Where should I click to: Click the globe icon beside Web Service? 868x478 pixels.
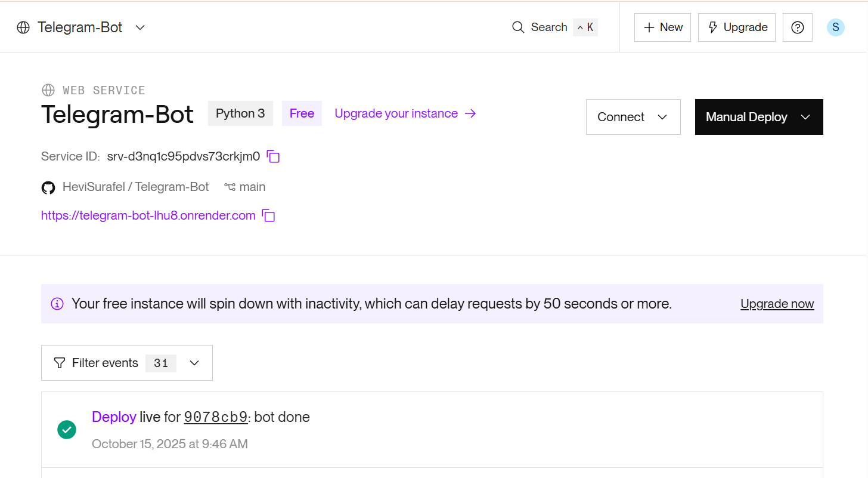[48, 90]
